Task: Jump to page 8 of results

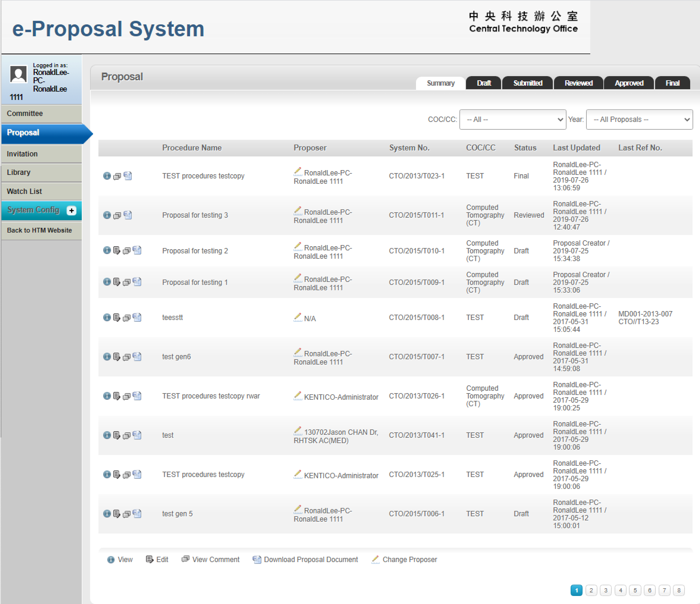Action: tap(679, 590)
